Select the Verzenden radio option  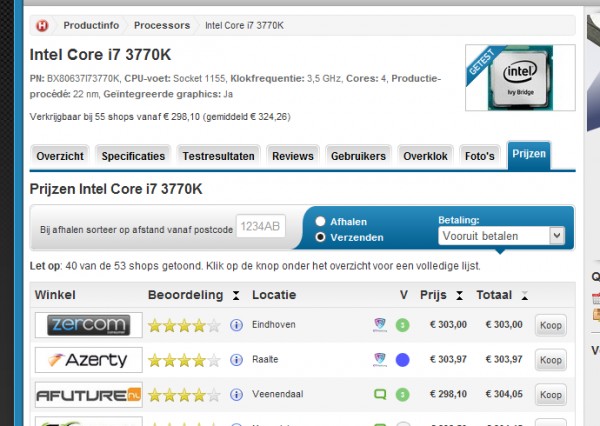(320, 237)
